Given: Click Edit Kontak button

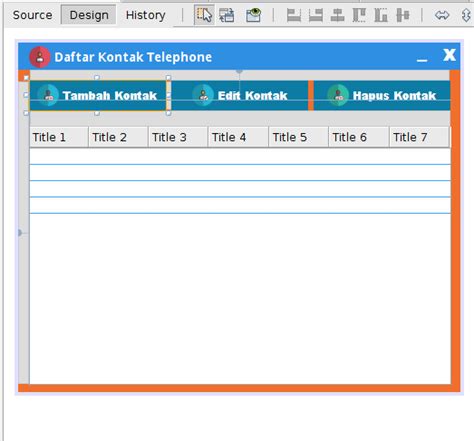Looking at the screenshot, I should pyautogui.click(x=240, y=96).
